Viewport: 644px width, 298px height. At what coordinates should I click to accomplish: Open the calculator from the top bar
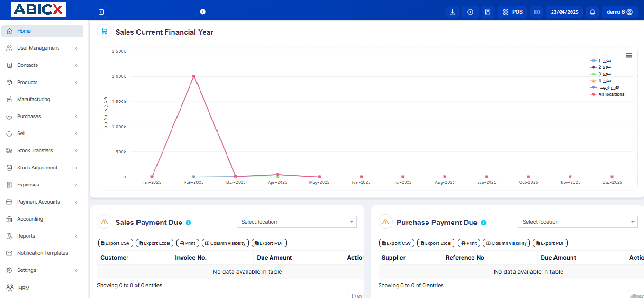pyautogui.click(x=488, y=12)
